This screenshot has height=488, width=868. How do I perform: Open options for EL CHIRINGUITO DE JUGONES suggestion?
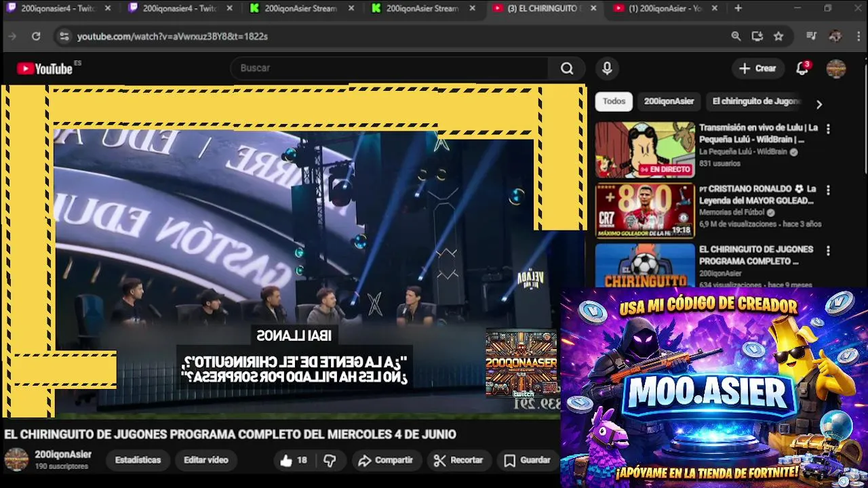(x=827, y=251)
